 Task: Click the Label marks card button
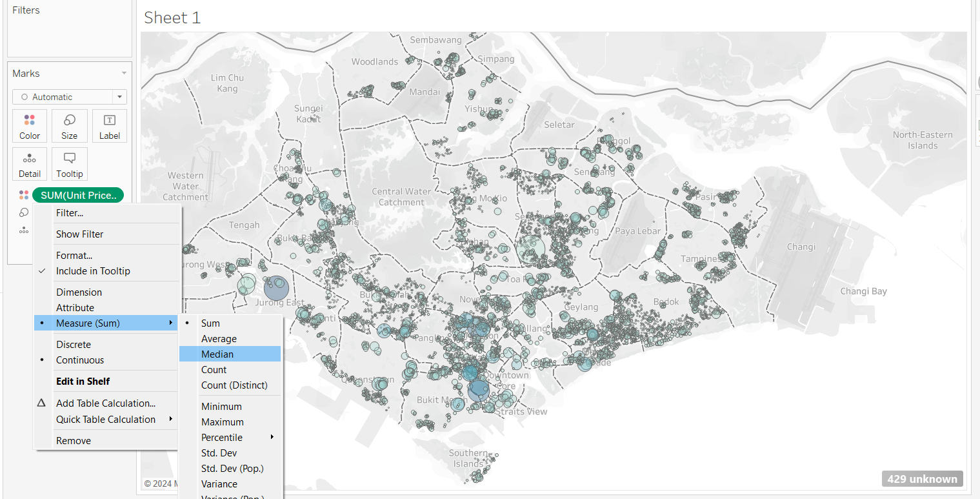point(109,126)
